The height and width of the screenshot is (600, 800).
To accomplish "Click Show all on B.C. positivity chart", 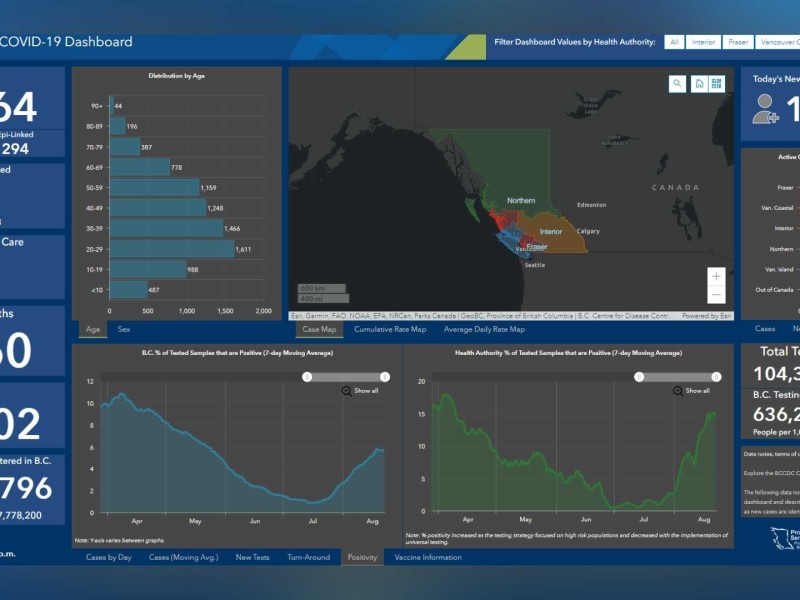I will [366, 391].
